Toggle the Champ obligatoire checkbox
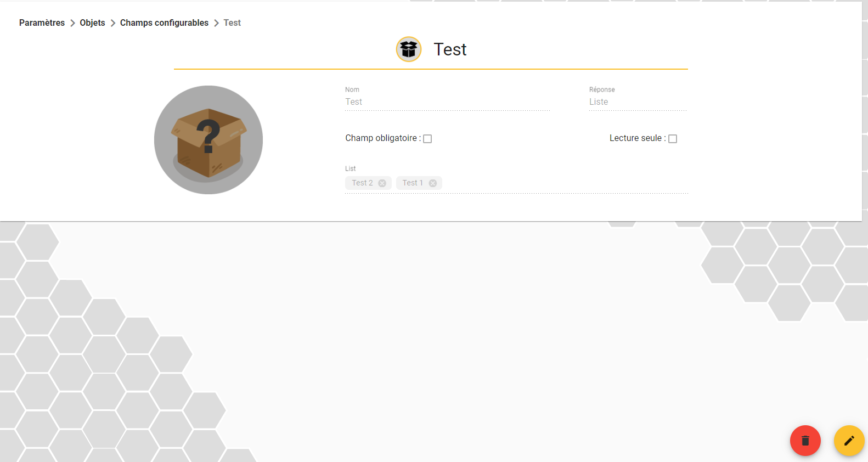The width and height of the screenshot is (868, 462). pyautogui.click(x=427, y=139)
